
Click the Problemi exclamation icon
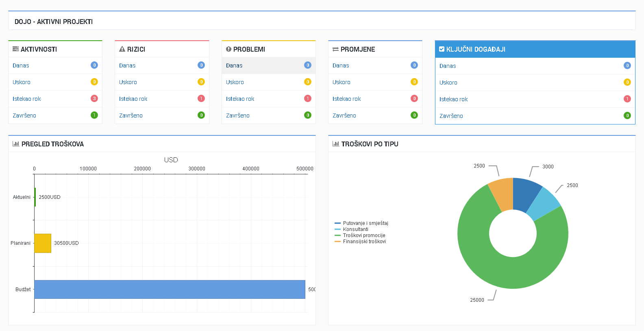point(228,49)
